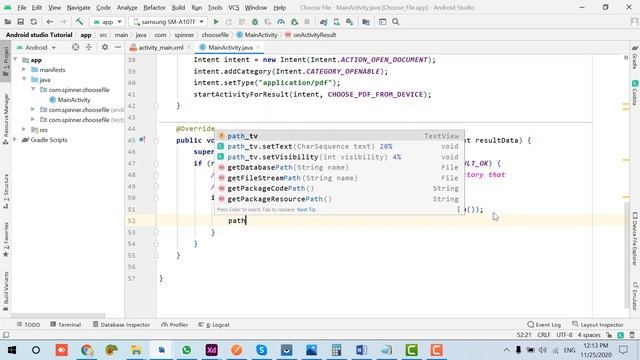
Task: Collapse the java folder node
Action: click(24, 80)
